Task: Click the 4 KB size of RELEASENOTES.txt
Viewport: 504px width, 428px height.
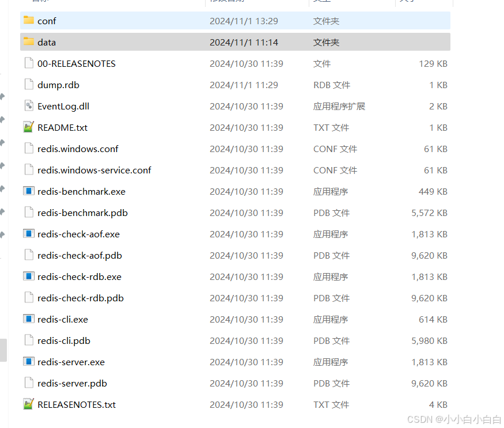Action: 438,405
